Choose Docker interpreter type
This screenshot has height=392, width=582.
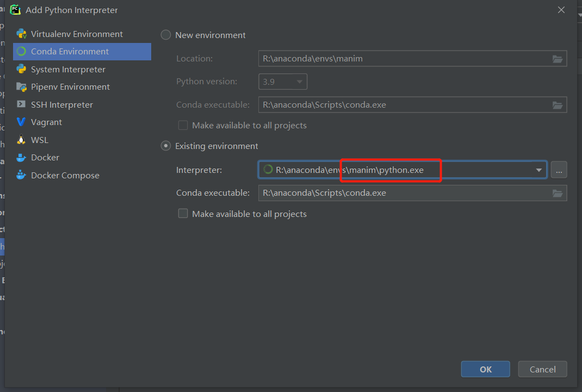tap(82, 158)
